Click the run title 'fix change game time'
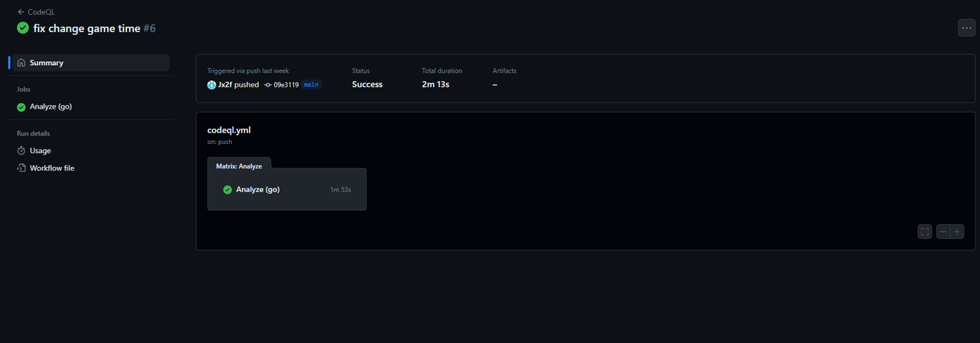This screenshot has width=980, height=343. click(x=87, y=28)
